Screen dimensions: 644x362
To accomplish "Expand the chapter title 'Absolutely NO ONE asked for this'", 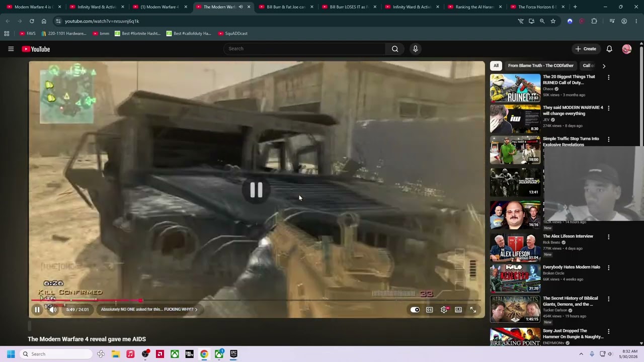I will [x=149, y=310].
